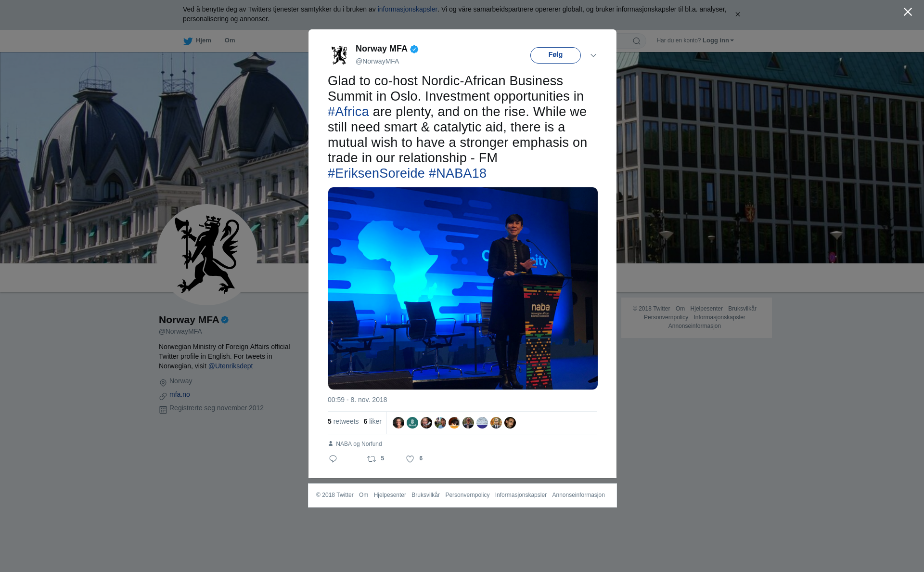Image resolution: width=924 pixels, height=572 pixels.
Task: Open the @Utenriksdept profile link
Action: coord(231,366)
